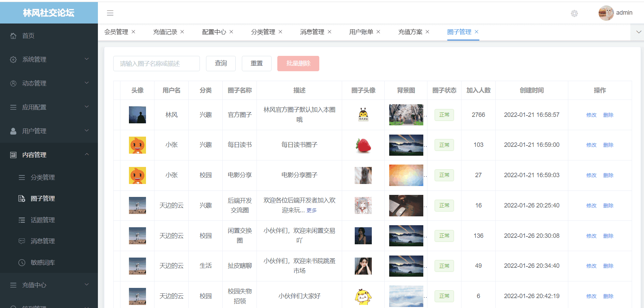Select the 充值中心 icon in the sidebar
Viewport: 644px width, 308px height.
pos(13,285)
